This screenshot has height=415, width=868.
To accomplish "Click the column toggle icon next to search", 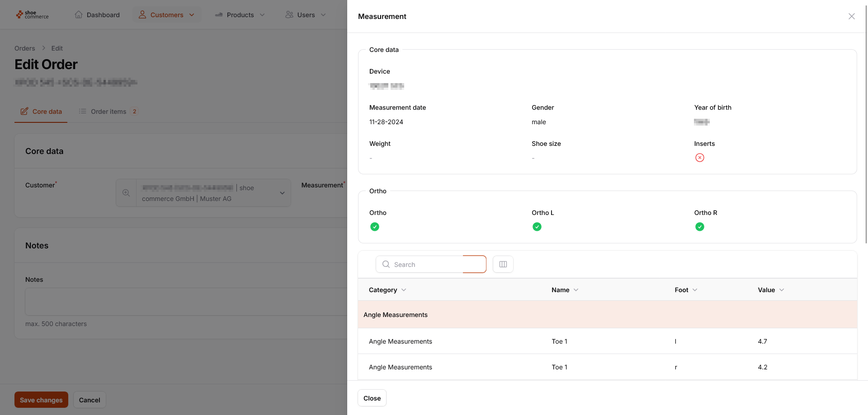I will click(503, 264).
